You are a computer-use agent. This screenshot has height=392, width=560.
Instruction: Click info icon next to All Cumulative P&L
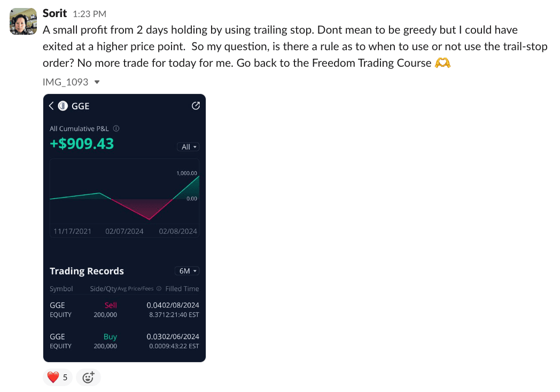coord(116,129)
